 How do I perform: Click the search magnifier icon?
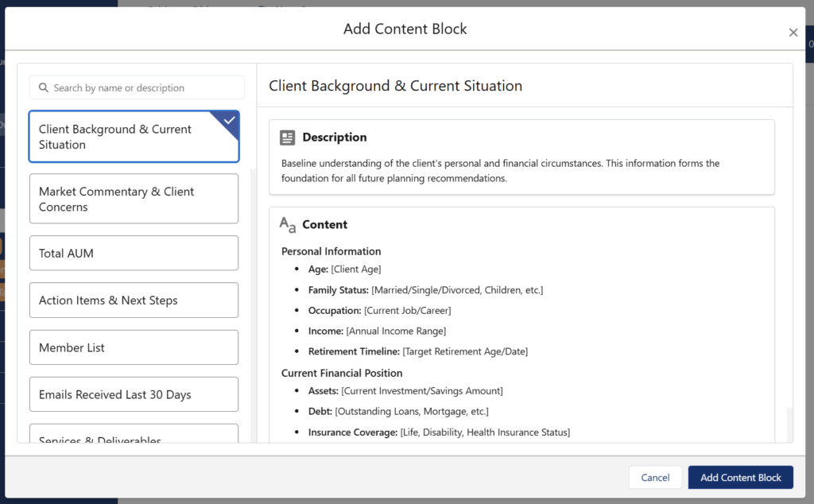[44, 88]
